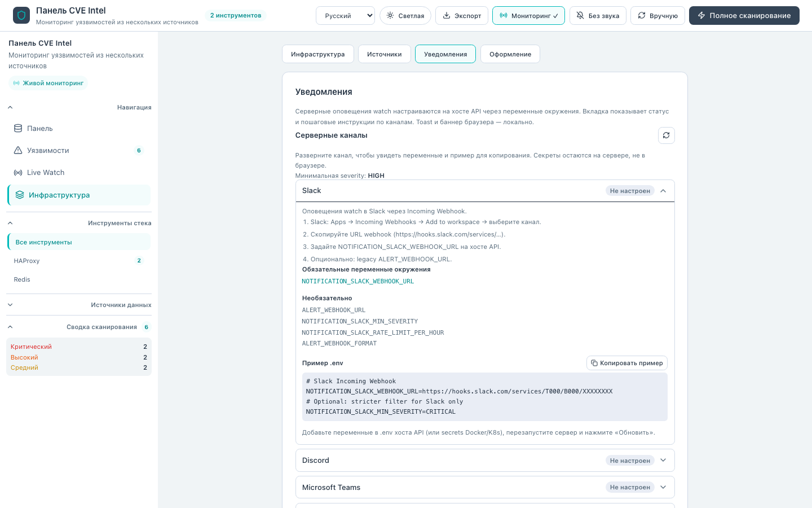
Task: Go to Уязвимости in sidebar navigation
Action: click(79, 150)
